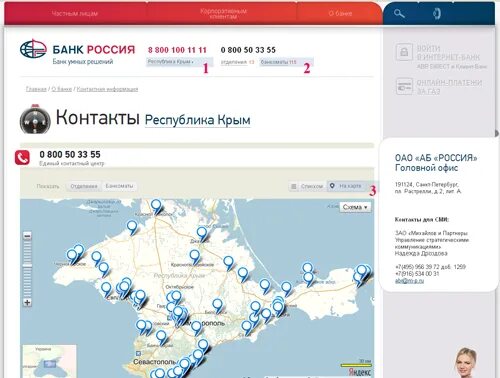Screen dimensions: 500x378
Task: Click the phone callback icon in header
Action: (437, 14)
